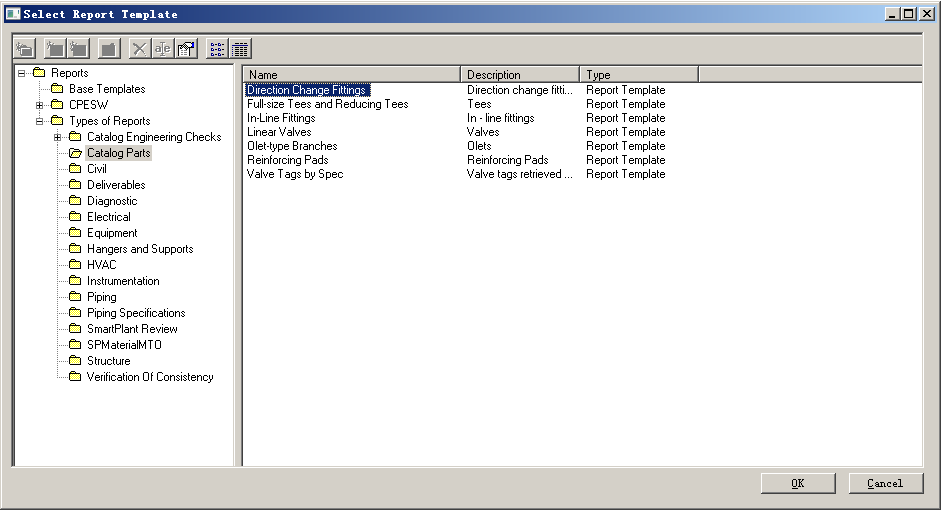This screenshot has height=512, width=943.
Task: Click the Catalog Engineering Checks folder icon
Action: [x=75, y=137]
